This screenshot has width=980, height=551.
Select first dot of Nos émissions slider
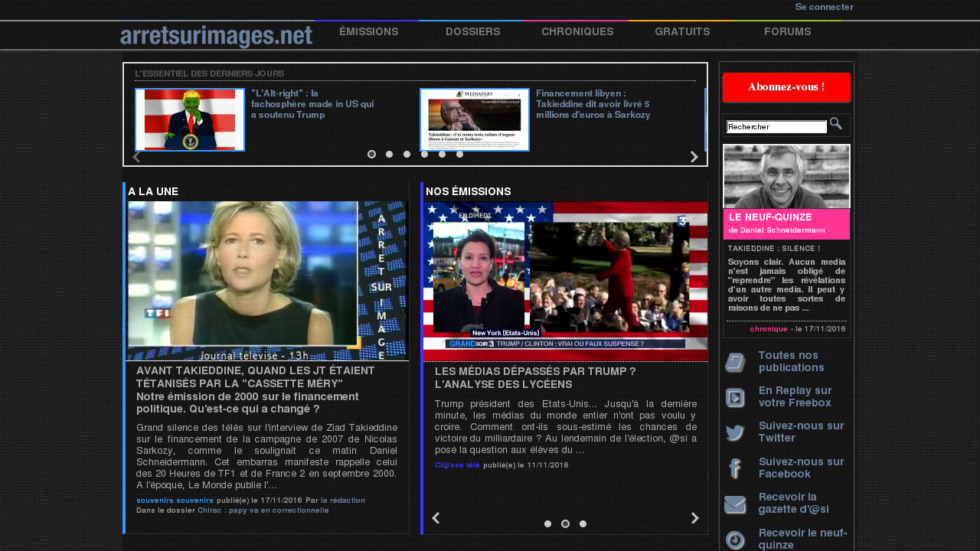(x=547, y=523)
